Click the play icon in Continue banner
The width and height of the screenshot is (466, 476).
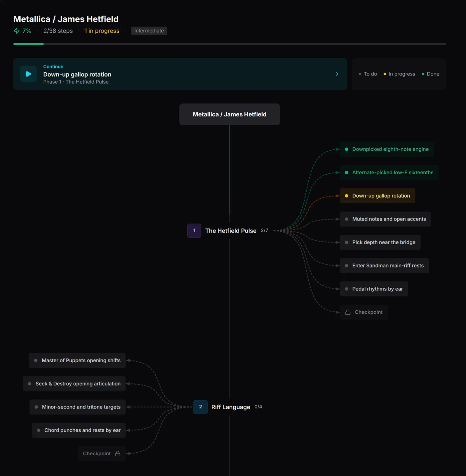coord(28,74)
